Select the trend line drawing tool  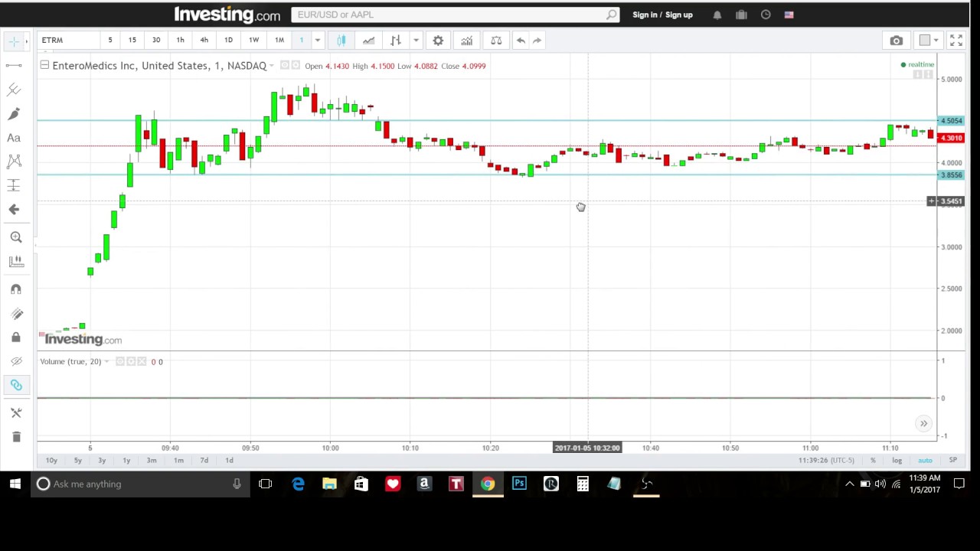click(x=14, y=66)
